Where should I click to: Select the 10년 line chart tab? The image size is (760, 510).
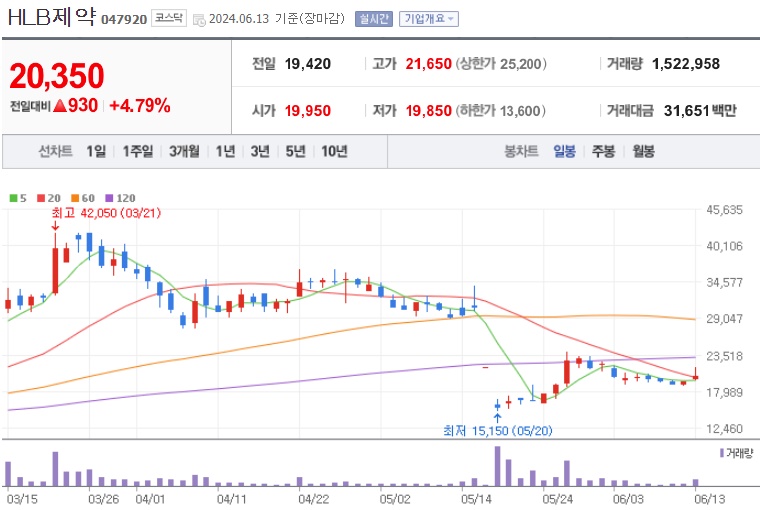(334, 151)
